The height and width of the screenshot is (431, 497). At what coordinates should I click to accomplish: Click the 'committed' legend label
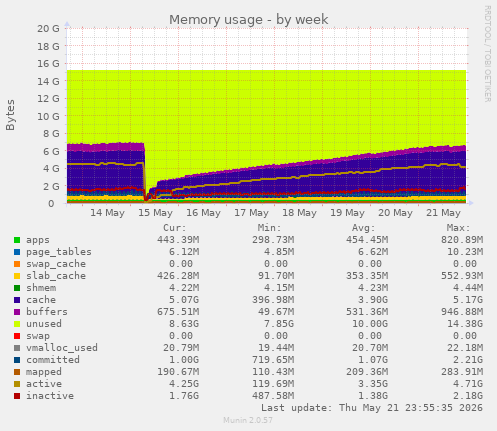[53, 360]
